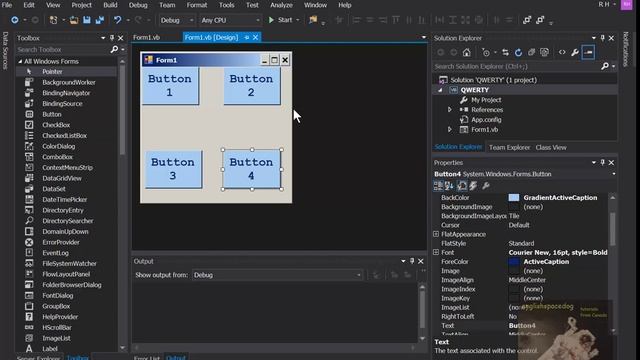Show Events in Properties window
This screenshot has height=360, width=640.
[473, 186]
